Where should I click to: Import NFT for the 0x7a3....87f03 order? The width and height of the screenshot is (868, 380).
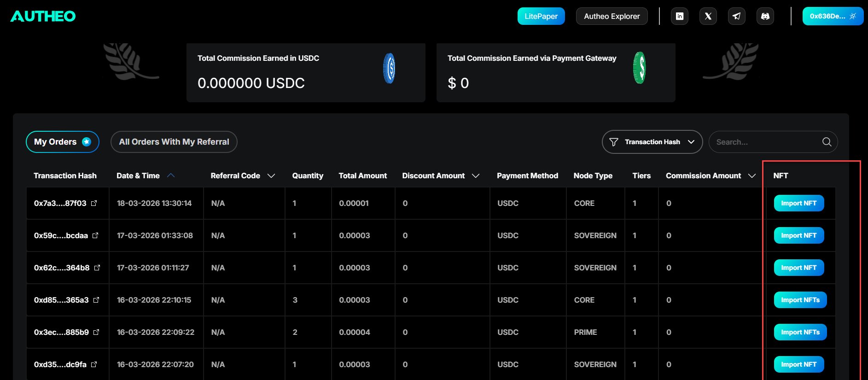pos(799,203)
